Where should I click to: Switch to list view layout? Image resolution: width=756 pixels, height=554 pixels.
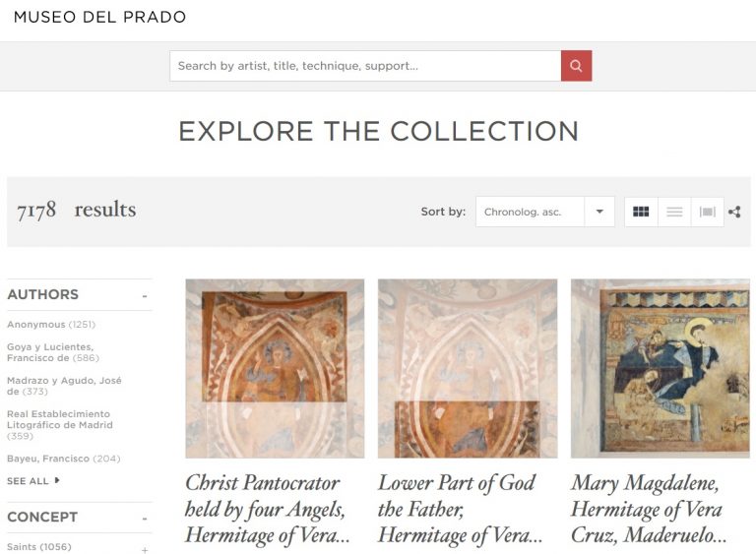[674, 212]
